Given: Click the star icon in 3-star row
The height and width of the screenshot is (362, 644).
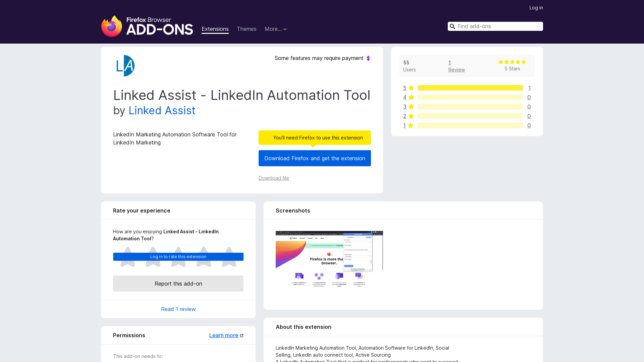Looking at the screenshot, I should point(411,107).
